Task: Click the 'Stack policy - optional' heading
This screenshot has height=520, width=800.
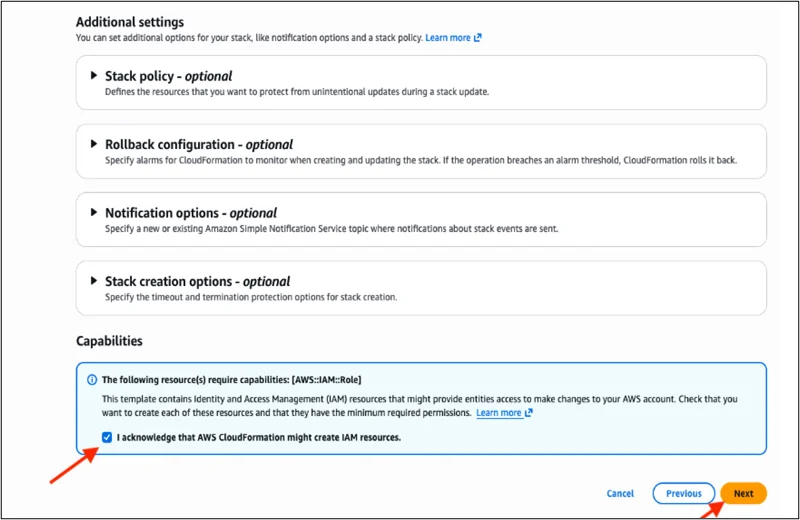Action: (168, 76)
